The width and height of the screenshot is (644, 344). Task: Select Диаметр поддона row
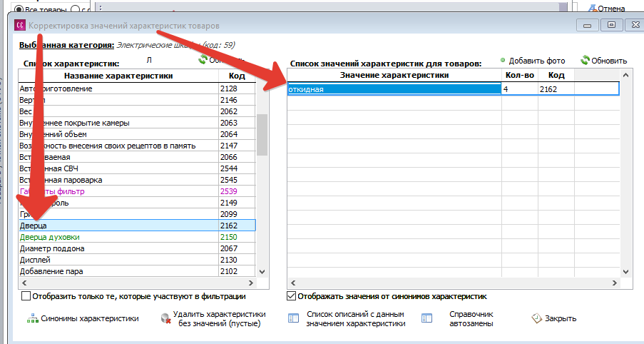[137, 248]
